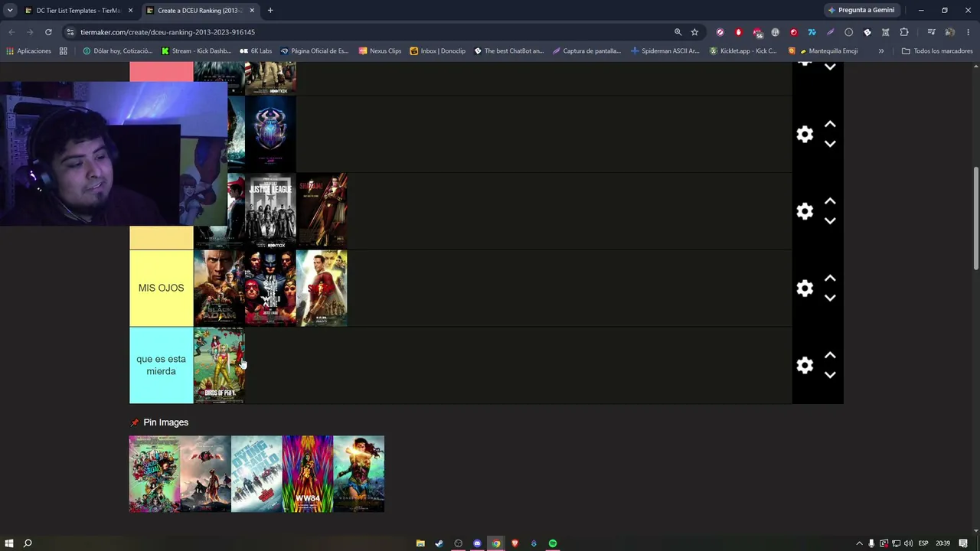
Task: Pick The Flash poster from image pool
Action: [x=205, y=474]
